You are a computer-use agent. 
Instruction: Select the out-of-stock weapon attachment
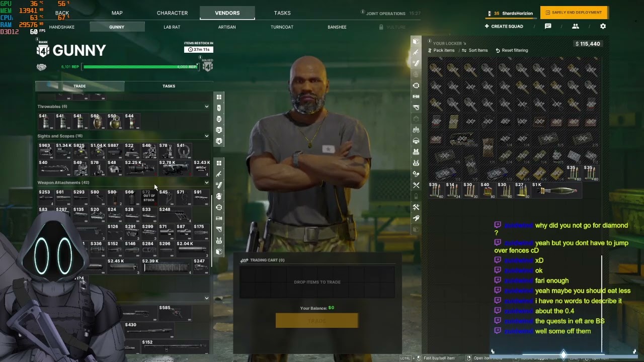coord(148,197)
